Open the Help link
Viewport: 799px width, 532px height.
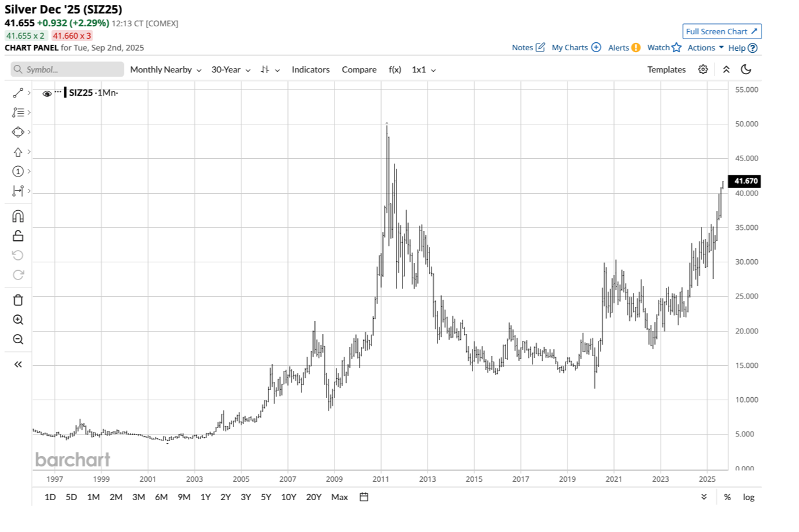click(743, 47)
